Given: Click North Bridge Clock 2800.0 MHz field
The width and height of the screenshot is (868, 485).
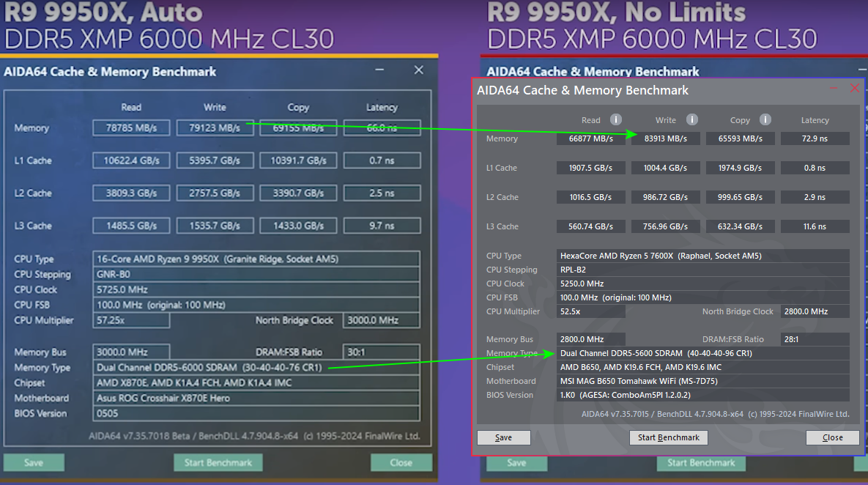Looking at the screenshot, I should tap(815, 311).
